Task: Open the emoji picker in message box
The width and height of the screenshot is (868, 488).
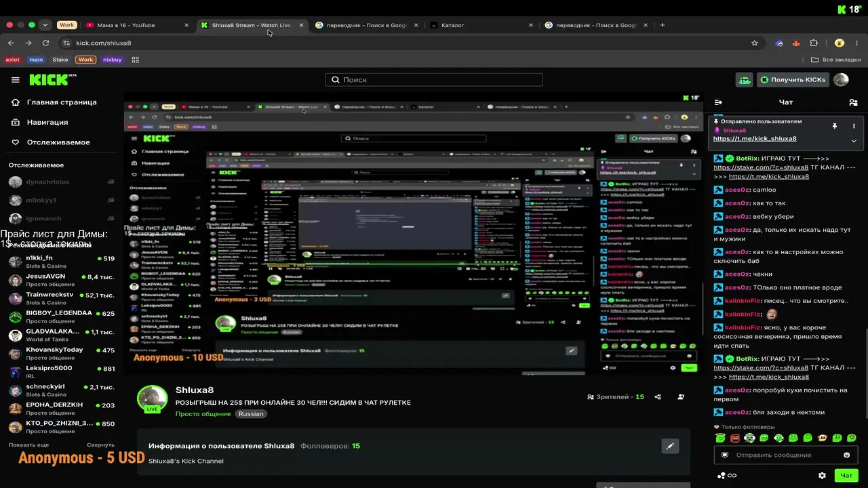Action: 847,455
